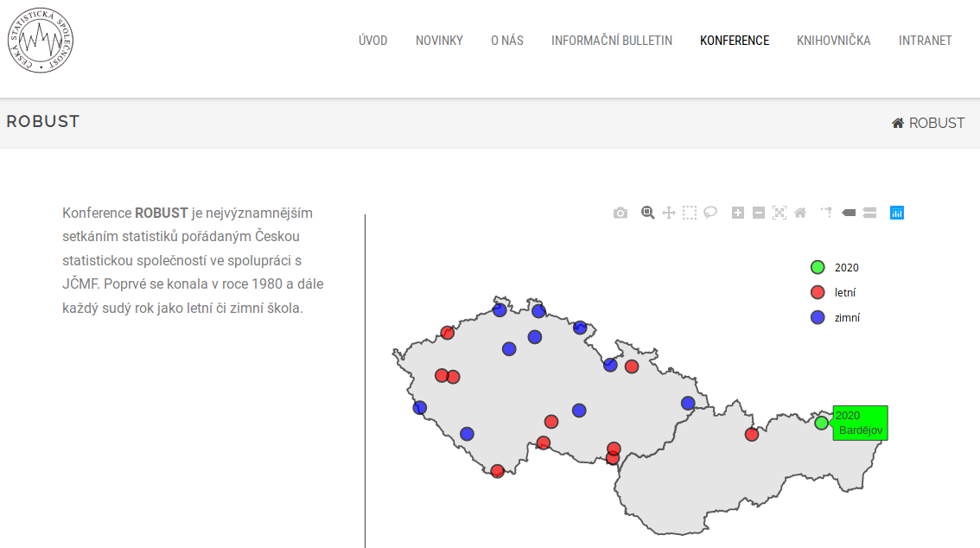Click the bold word ROBUST in the paragraph

pyautogui.click(x=162, y=213)
